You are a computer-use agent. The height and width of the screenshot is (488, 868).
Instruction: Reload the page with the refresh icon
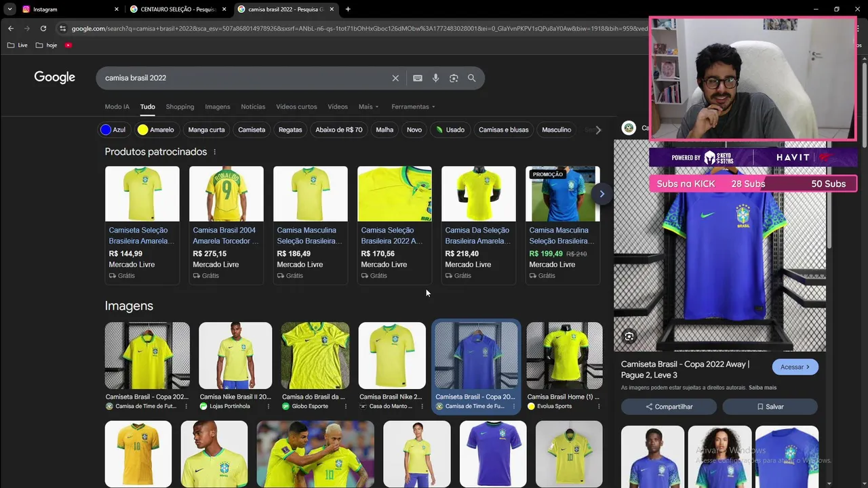[43, 28]
